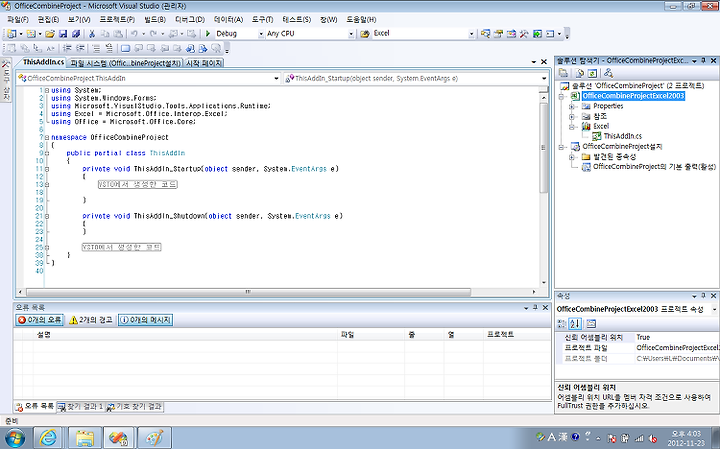Screen dimensions: 720x449
Task: Select the OfficeCombineProject설치 setup project
Action: click(x=622, y=147)
